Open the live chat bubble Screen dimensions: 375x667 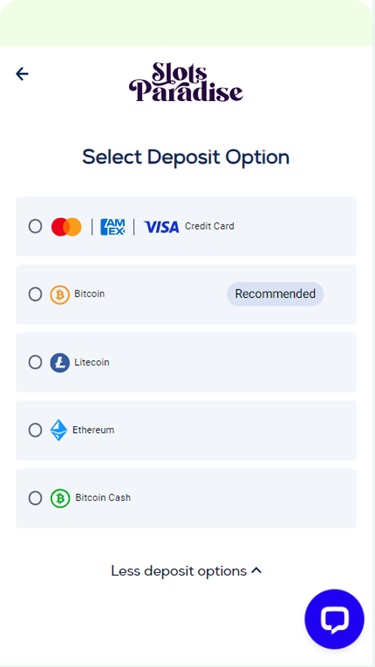[334, 619]
